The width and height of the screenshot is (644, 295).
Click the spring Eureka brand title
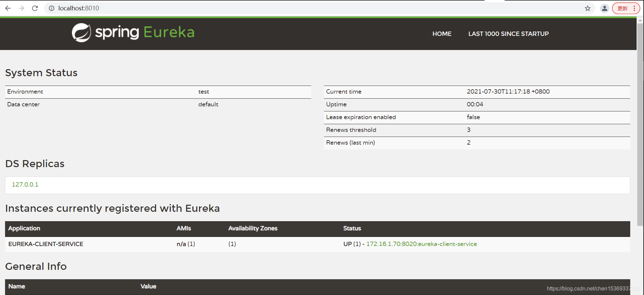145,33
